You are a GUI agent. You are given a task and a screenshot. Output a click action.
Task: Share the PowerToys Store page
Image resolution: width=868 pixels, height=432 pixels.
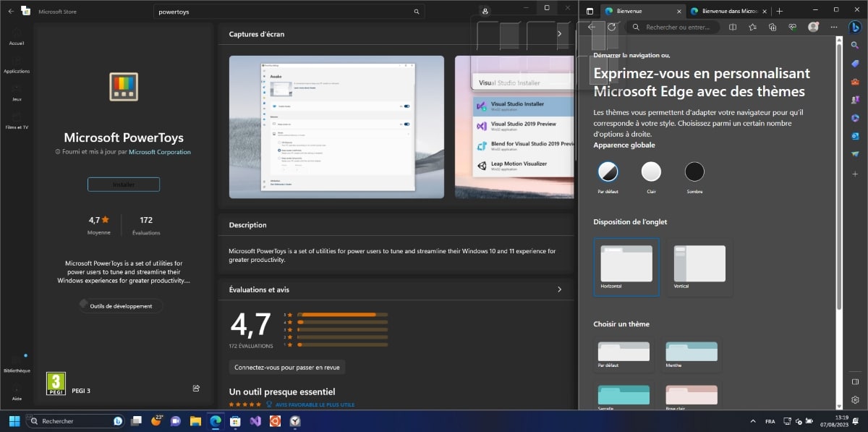[196, 389]
